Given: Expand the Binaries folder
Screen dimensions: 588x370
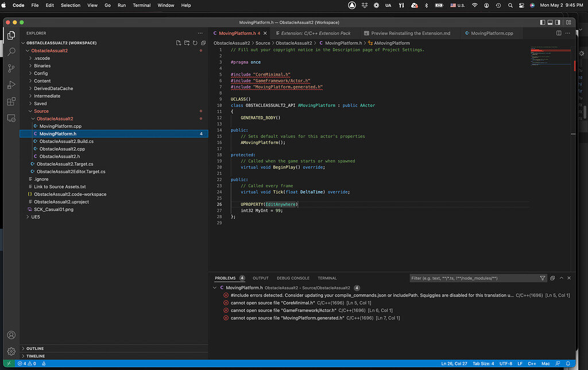Looking at the screenshot, I should [42, 66].
